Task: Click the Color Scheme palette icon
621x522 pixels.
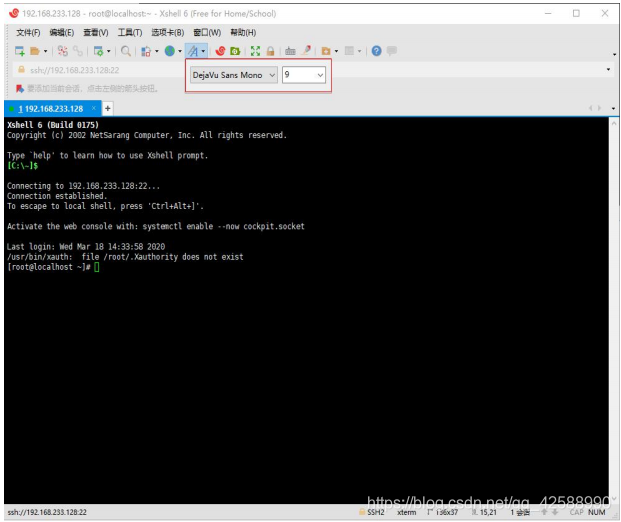Action: (x=146, y=51)
